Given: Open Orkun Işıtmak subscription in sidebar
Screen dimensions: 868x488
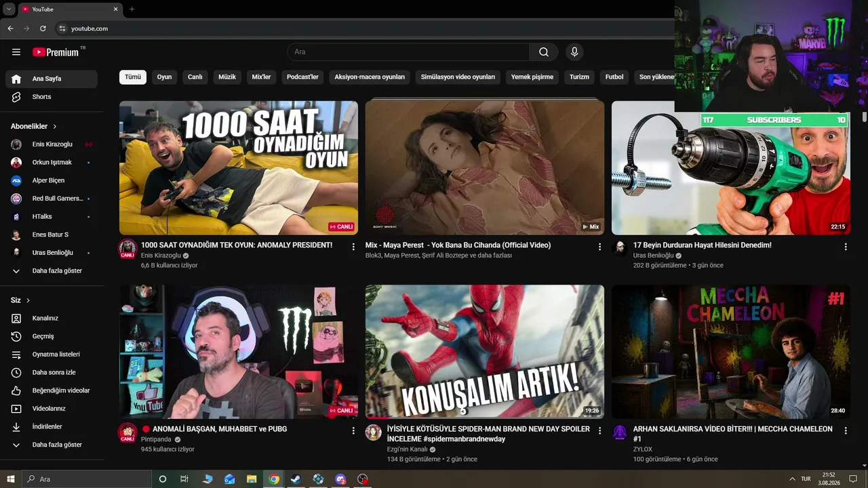Looking at the screenshot, I should [52, 163].
